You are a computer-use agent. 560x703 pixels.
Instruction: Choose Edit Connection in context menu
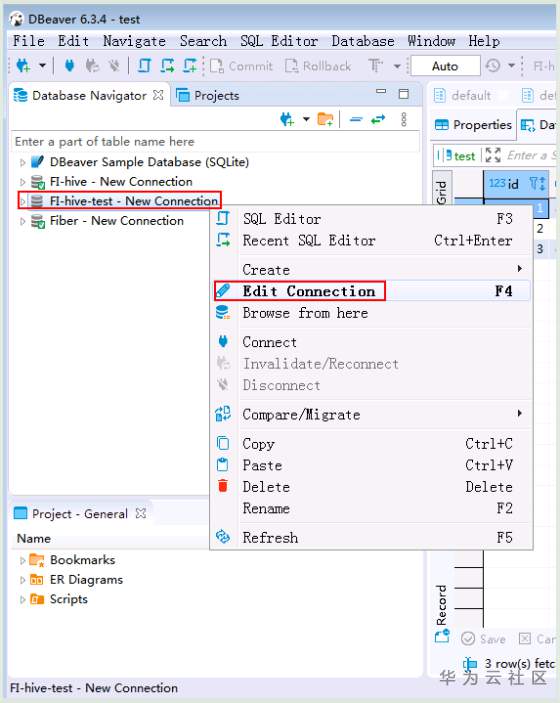[371, 291]
